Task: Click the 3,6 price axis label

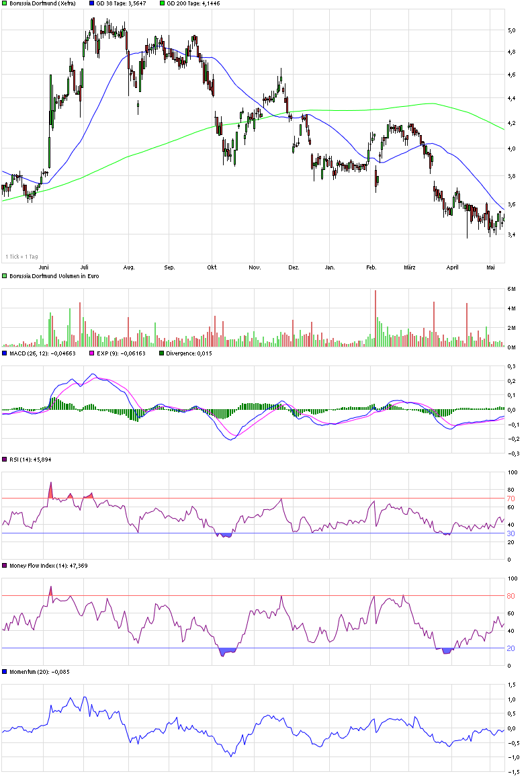Action: tap(512, 204)
